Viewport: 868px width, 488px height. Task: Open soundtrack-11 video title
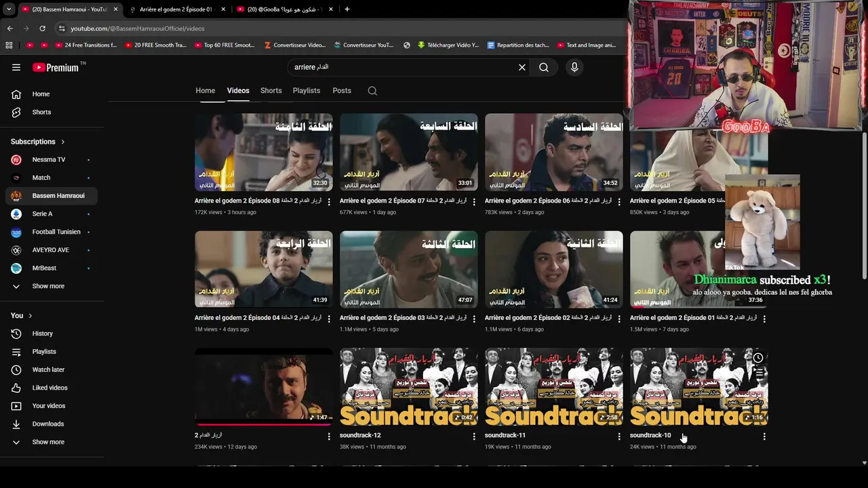tap(505, 435)
